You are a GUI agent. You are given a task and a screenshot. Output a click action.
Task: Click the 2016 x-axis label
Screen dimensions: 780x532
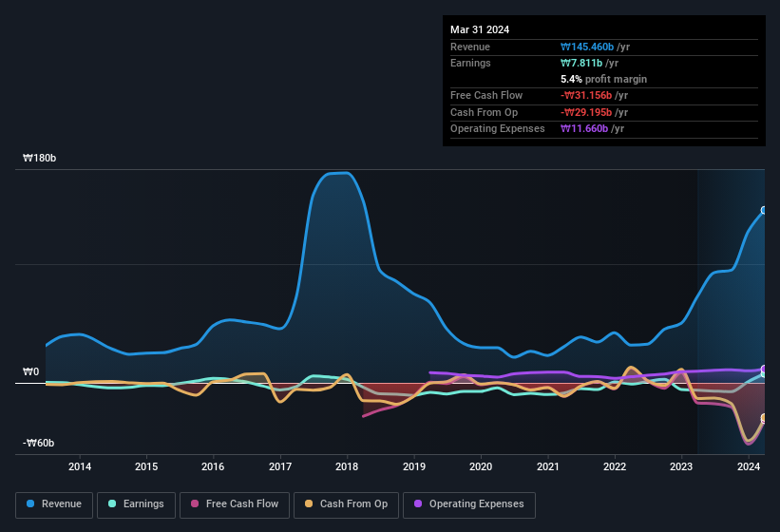213,466
